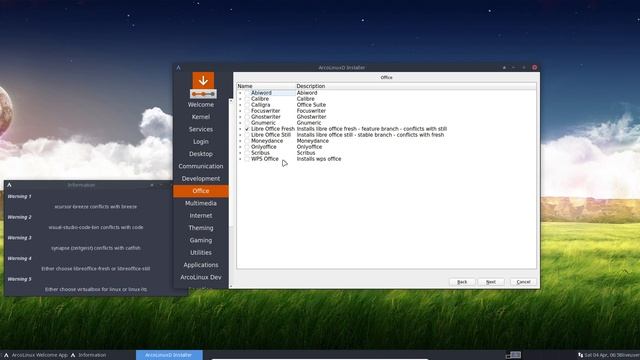This screenshot has height=360, width=640.
Task: Click the Cancel button
Action: pyautogui.click(x=523, y=282)
